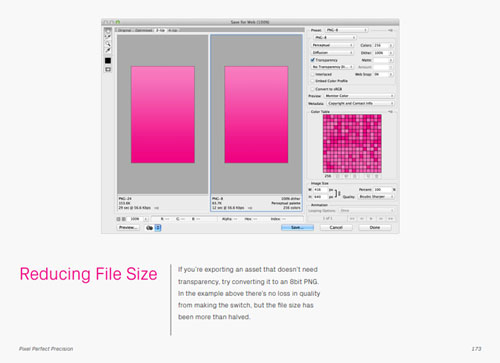Open the Perceptual color reduction dropdown
500x363 pixels.
pos(332,45)
